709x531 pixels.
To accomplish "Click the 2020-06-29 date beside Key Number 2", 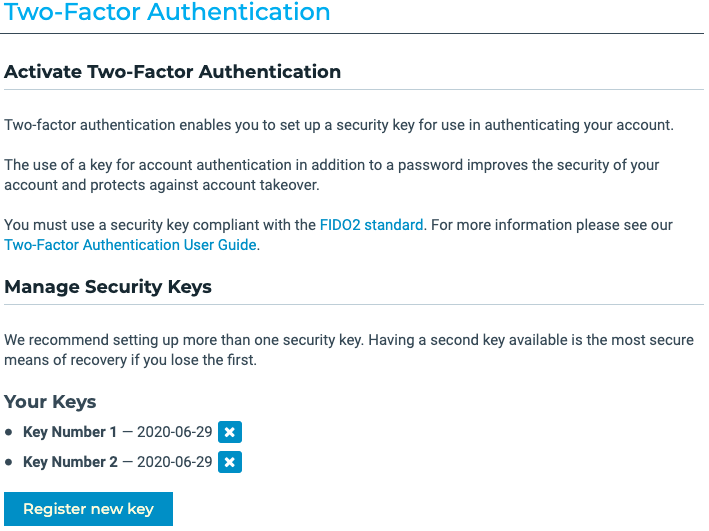I will [x=174, y=462].
